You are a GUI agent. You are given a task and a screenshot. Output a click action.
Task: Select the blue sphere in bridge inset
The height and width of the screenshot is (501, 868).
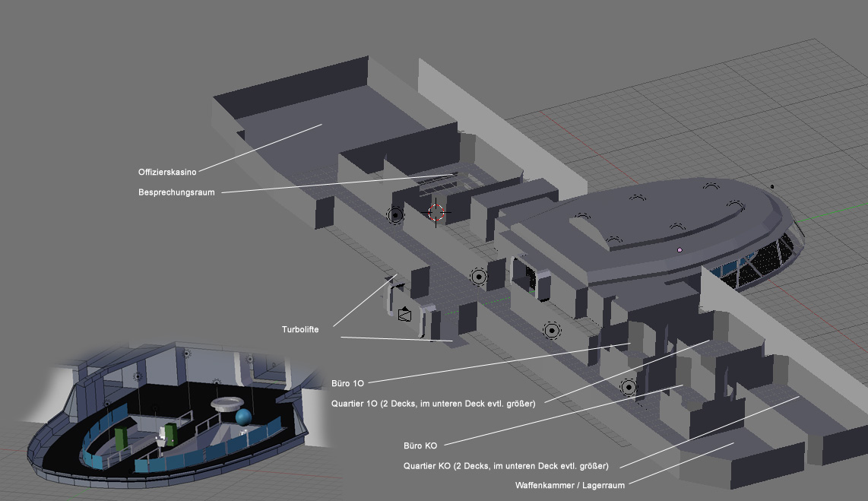click(x=243, y=417)
